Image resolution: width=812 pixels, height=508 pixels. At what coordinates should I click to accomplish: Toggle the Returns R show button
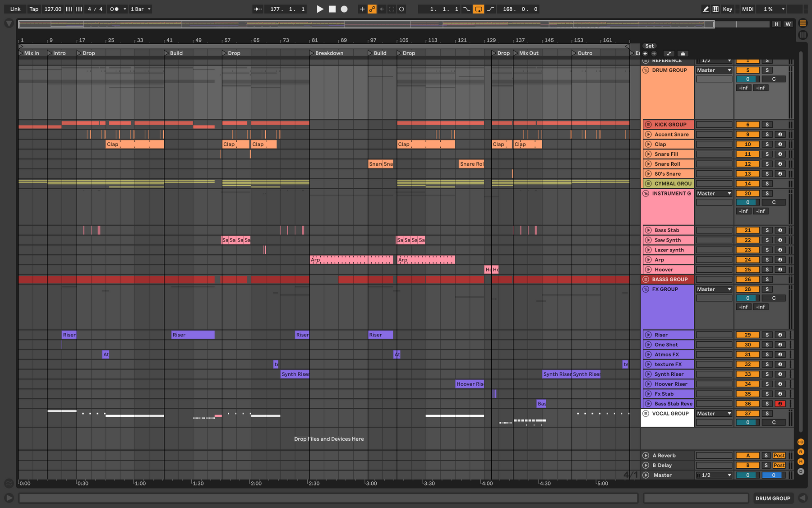click(801, 452)
